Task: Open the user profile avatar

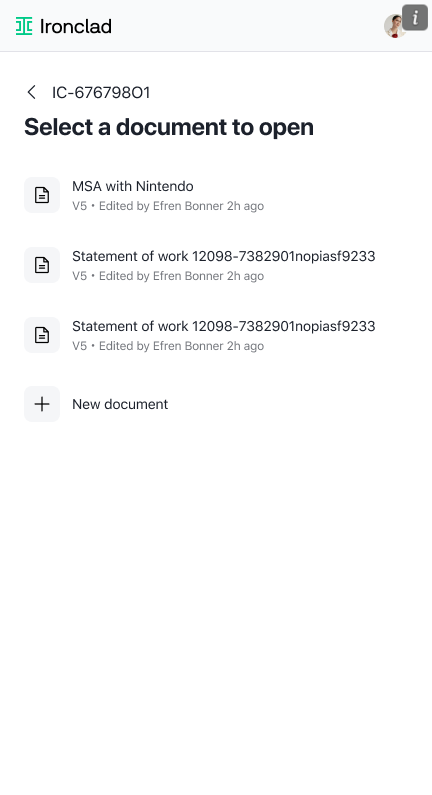Action: (x=394, y=26)
